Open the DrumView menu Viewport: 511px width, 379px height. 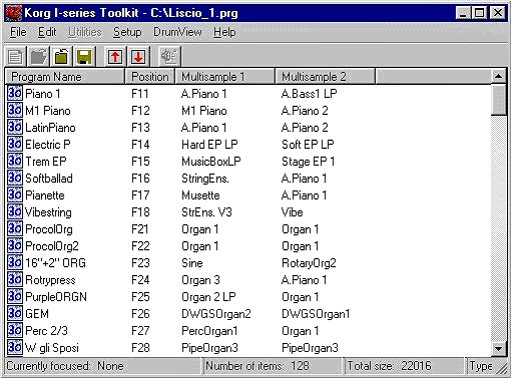point(178,32)
